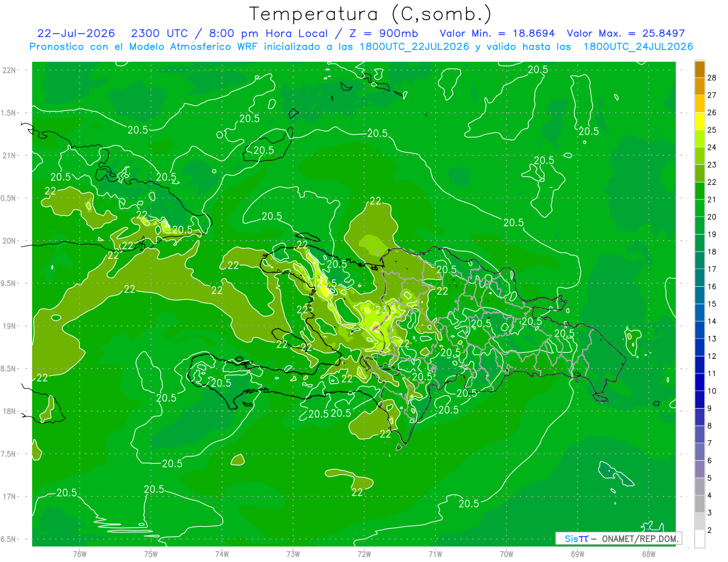The image size is (728, 562).
Task: Click the '72W' longitude axis label
Action: pos(364,554)
